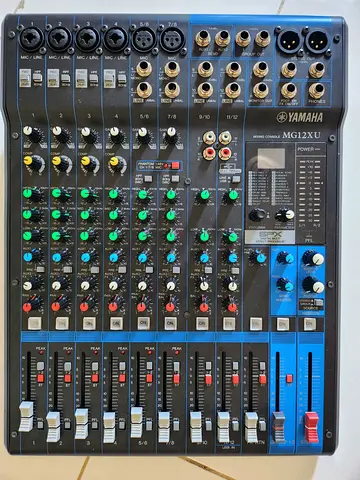Select channel 11/12 red RCA input

[x=225, y=153]
